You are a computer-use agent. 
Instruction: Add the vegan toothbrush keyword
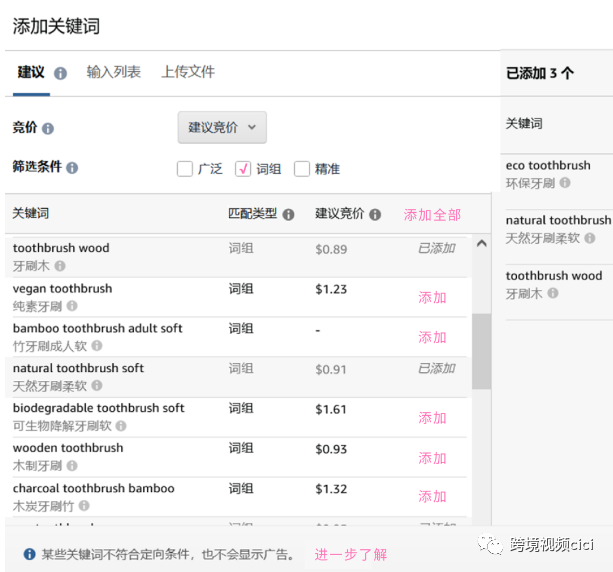(x=432, y=298)
